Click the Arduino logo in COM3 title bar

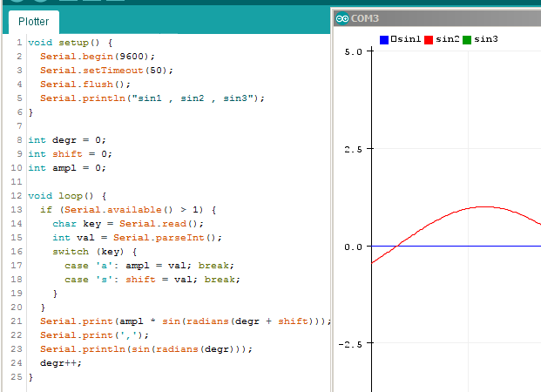pos(342,18)
